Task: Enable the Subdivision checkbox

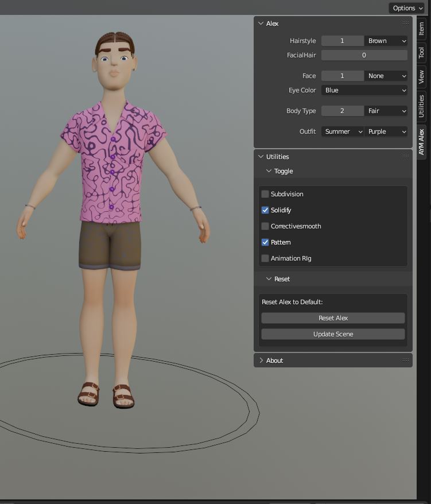Action: click(265, 194)
